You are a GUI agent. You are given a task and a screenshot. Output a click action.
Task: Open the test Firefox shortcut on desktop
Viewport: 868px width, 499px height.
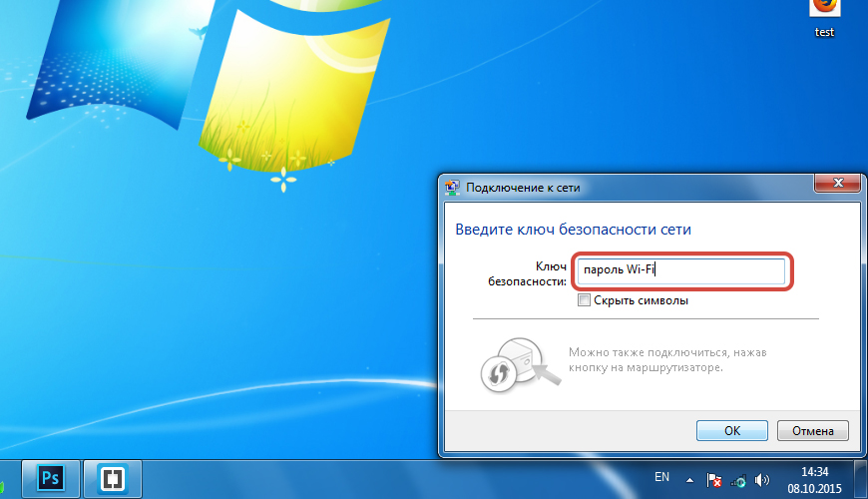click(824, 19)
